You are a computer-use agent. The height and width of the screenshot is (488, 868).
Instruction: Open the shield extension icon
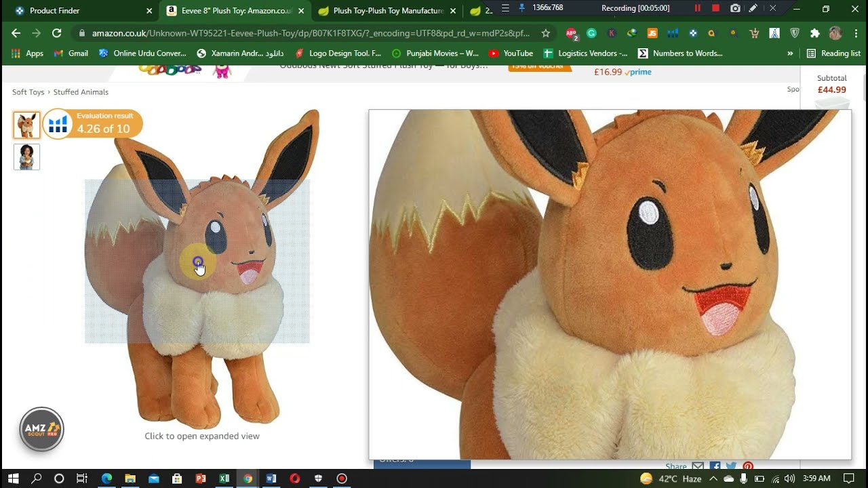tap(795, 33)
